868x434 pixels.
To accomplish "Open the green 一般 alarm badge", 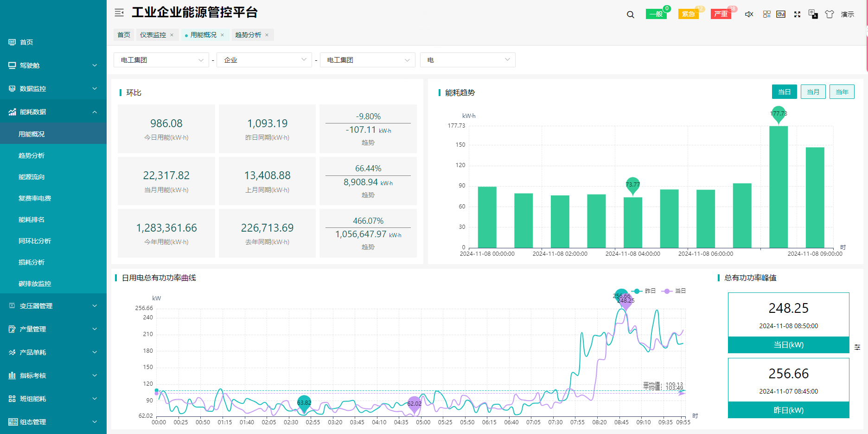I will (656, 14).
